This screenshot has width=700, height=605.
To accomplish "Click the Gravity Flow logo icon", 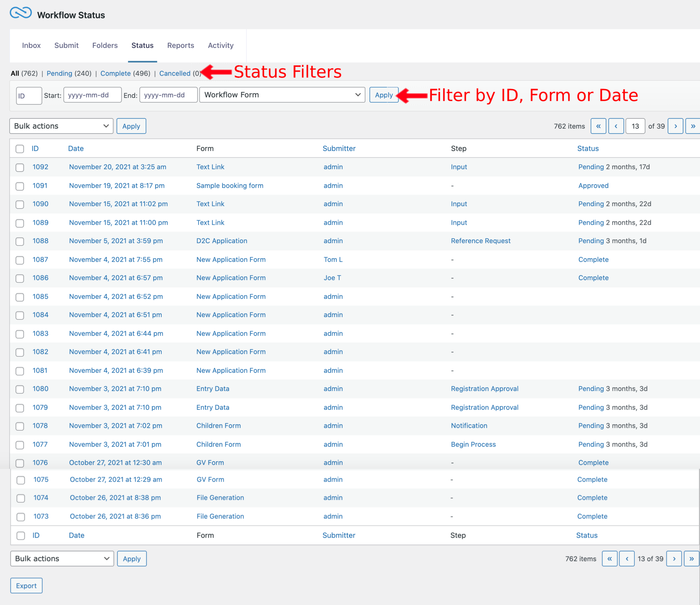I will pos(20,13).
